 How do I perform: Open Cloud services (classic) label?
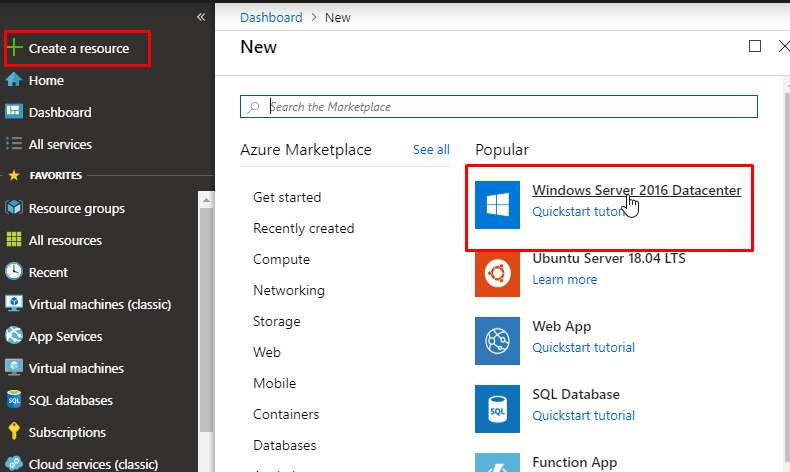pos(93,464)
